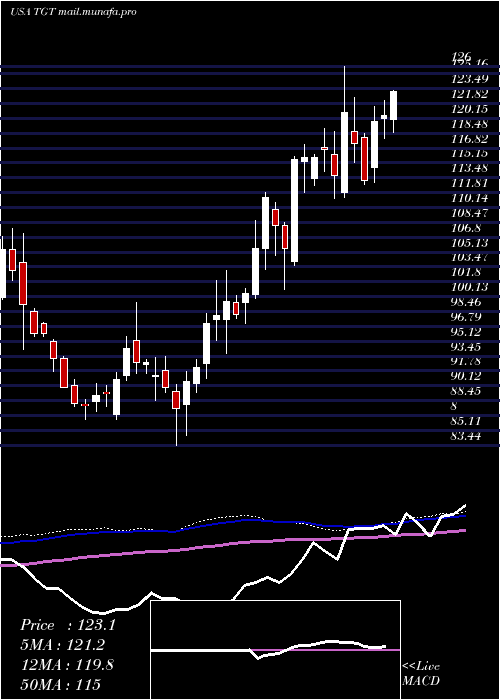The image size is (500, 700).
Task: Click the 'USA TGT mail.munafa.pro' title text
Action: click(73, 12)
